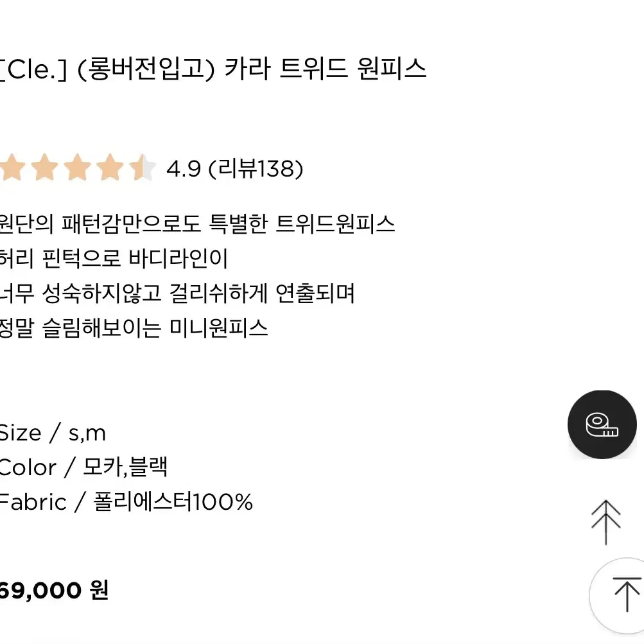Screen dimensions: 644x644
Task: Open the size measuring tape icon
Action: click(602, 424)
